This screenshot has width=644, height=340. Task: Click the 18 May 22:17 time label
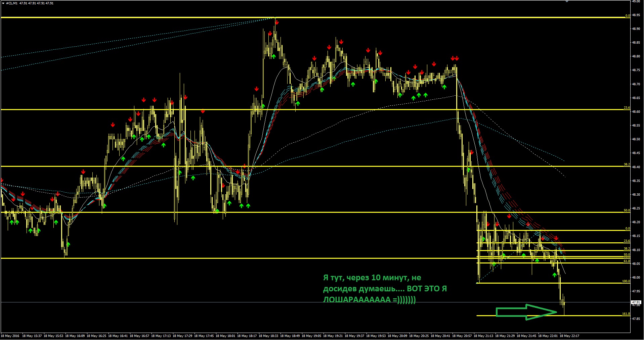569,336
